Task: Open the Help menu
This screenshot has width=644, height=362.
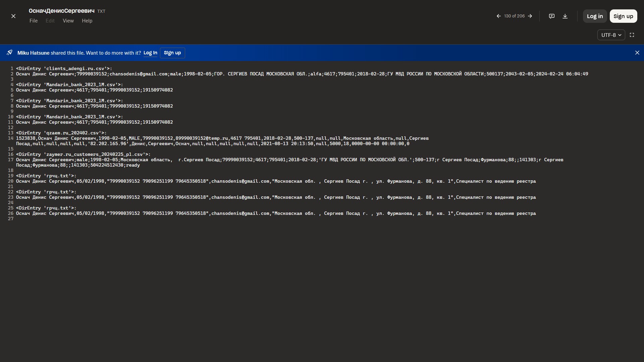Action: coord(87,21)
